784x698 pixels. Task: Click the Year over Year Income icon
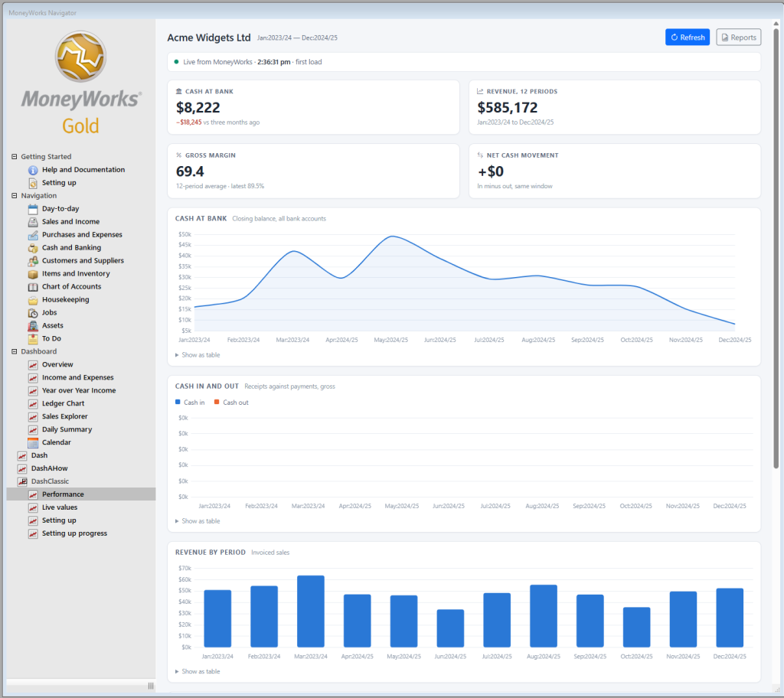point(33,391)
